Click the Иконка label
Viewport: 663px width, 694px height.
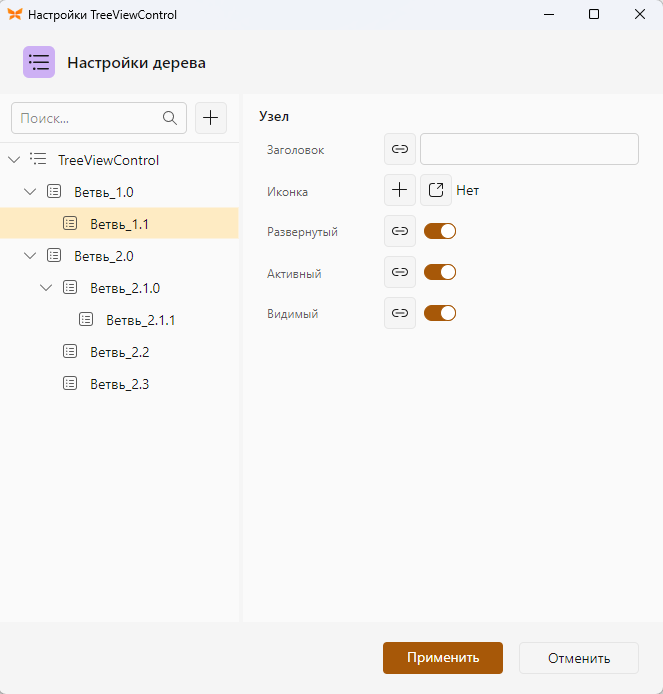(287, 192)
